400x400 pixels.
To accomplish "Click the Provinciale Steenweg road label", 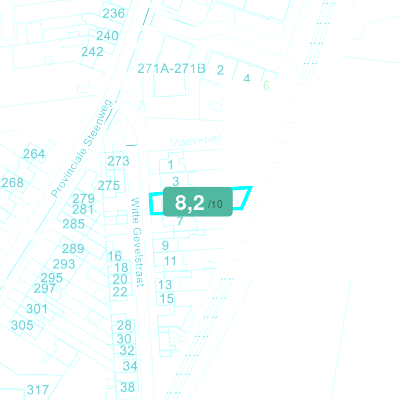I will (83, 148).
